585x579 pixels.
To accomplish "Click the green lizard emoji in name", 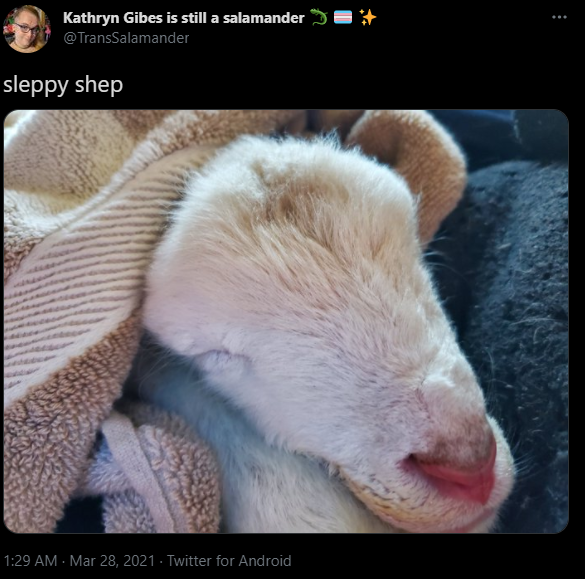I will 319,17.
